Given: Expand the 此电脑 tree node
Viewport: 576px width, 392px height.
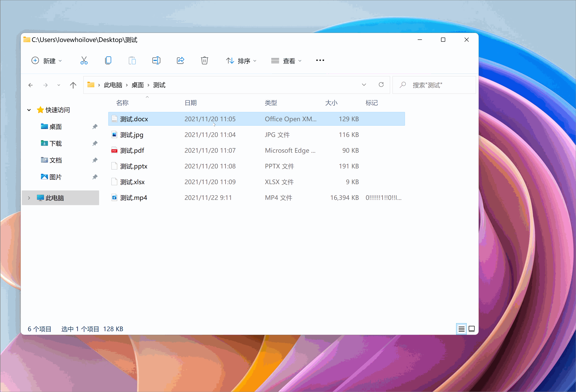Looking at the screenshot, I should pyautogui.click(x=29, y=198).
